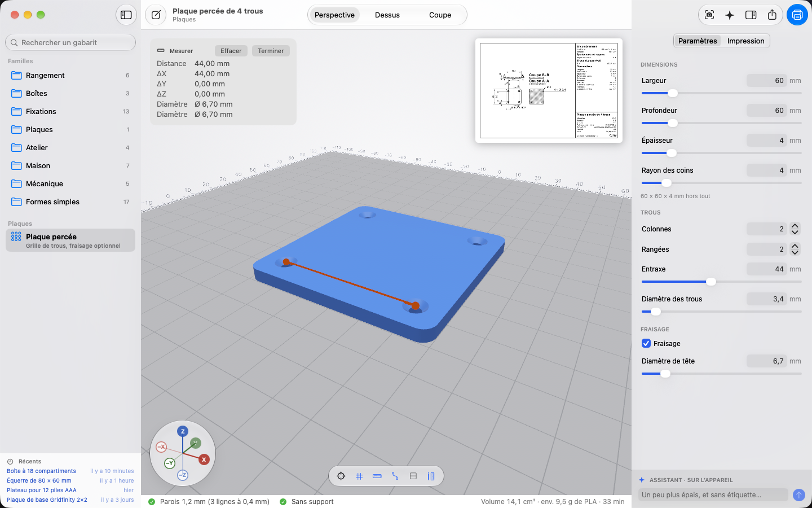Adjust the Colonnes stepper
The image size is (812, 508).
click(795, 229)
